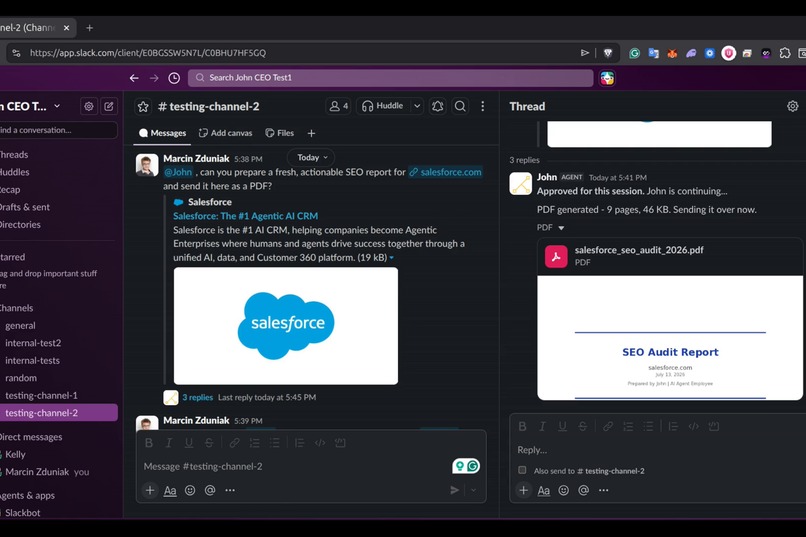Viewport: 806px width, 537px height.
Task: Toggle italic in channel message composer
Action: pos(169,443)
